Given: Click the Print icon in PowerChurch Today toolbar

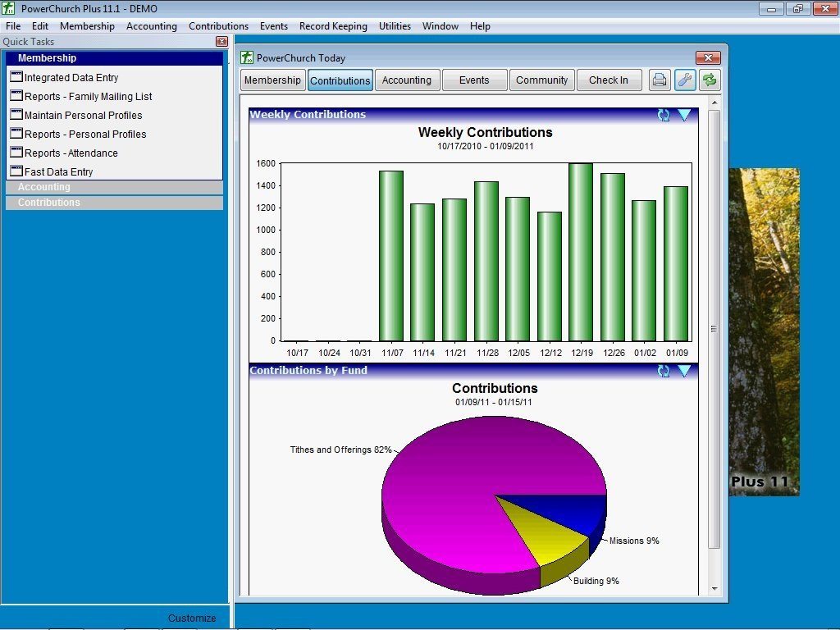Looking at the screenshot, I should pos(659,80).
